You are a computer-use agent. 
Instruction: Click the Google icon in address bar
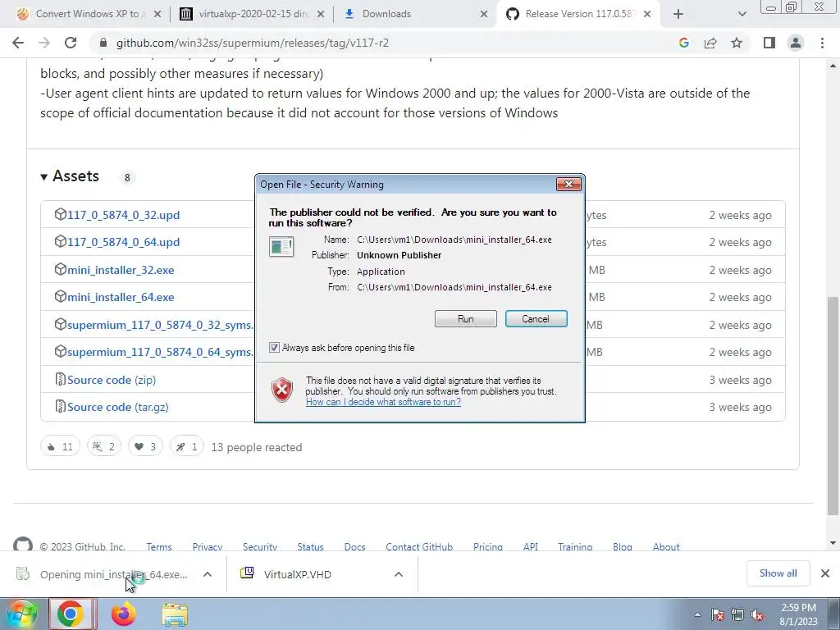pyautogui.click(x=683, y=43)
